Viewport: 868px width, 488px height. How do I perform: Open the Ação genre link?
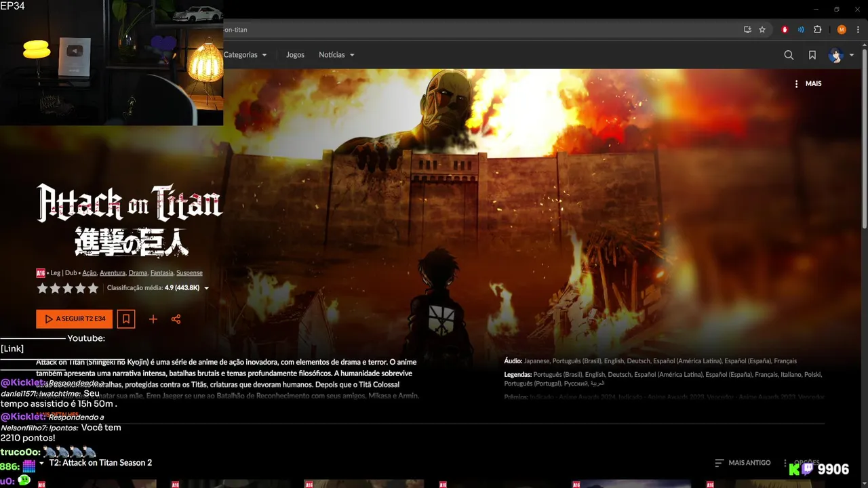coord(90,273)
